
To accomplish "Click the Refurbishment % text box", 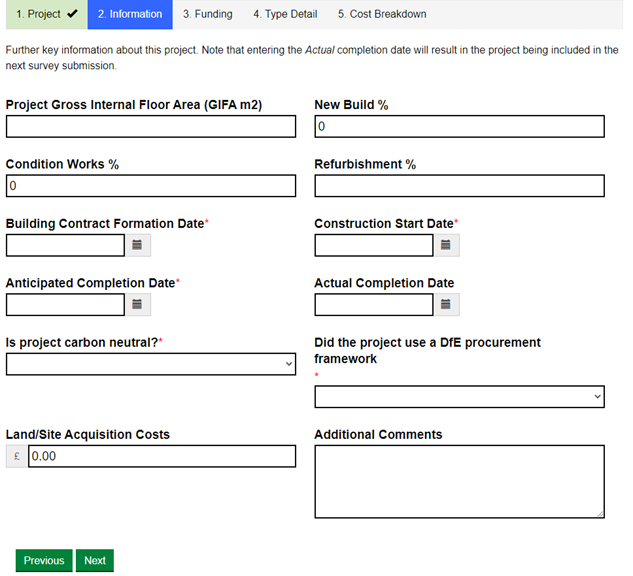I will point(459,186).
